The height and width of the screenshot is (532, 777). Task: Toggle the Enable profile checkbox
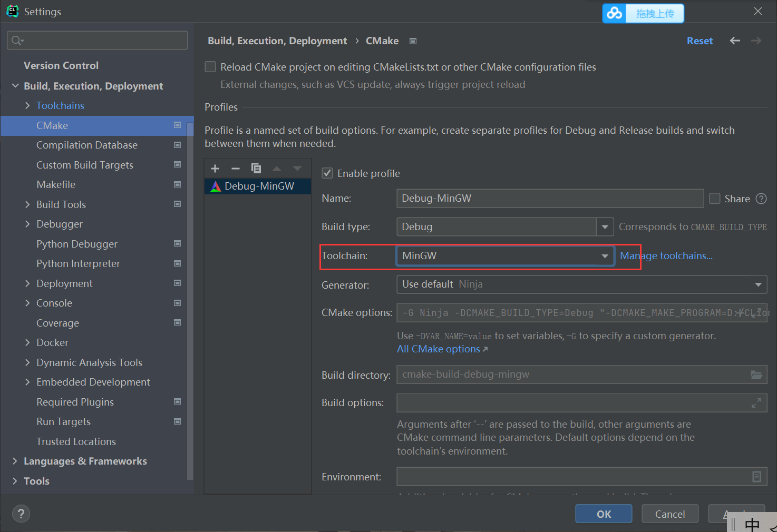tap(327, 173)
